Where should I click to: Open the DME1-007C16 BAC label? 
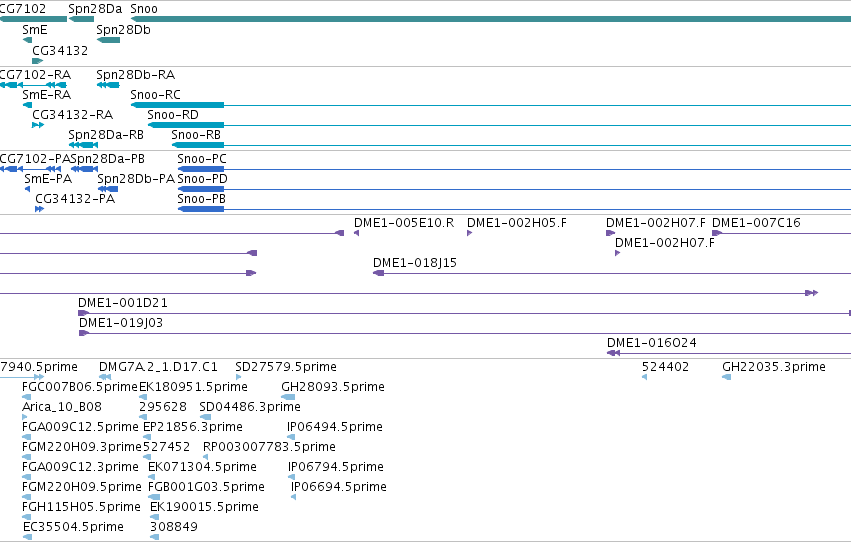[x=756, y=223]
